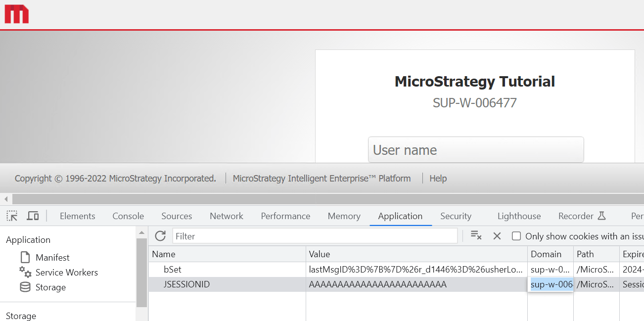This screenshot has width=644, height=321.
Task: Open Service Workers in sidebar
Action: point(66,273)
